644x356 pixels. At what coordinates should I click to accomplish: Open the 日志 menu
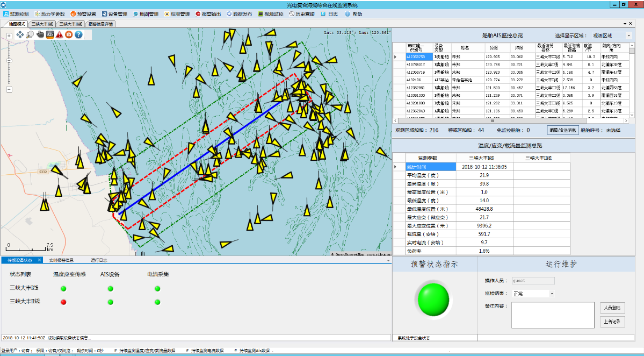329,14
